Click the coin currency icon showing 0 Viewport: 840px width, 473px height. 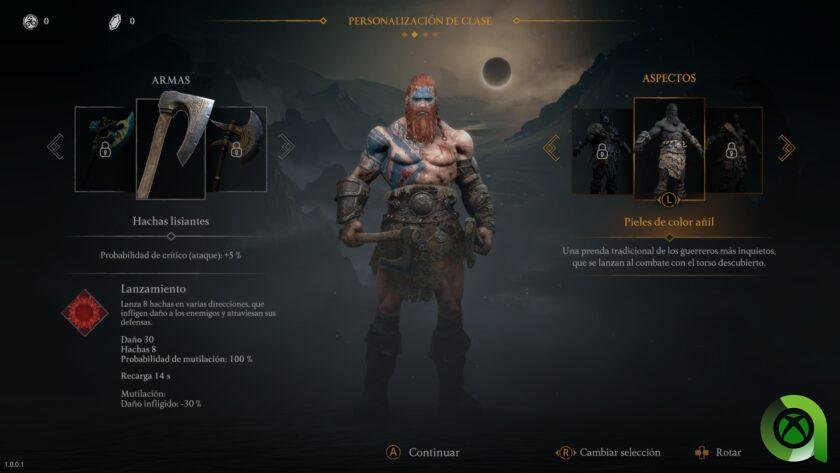click(x=30, y=21)
